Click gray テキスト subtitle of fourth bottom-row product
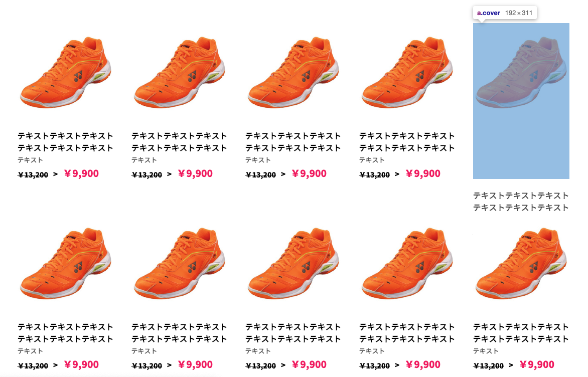The width and height of the screenshot is (588, 377). coord(372,351)
